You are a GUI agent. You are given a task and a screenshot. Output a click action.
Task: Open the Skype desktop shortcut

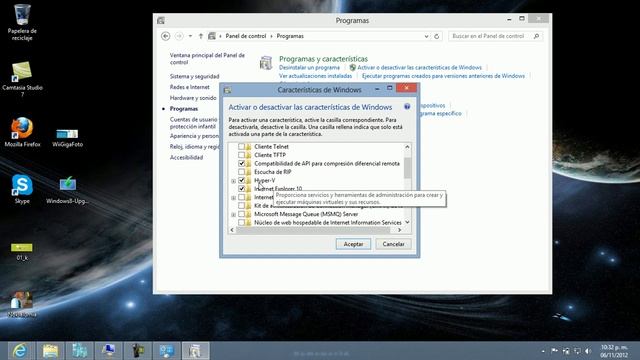(x=22, y=189)
